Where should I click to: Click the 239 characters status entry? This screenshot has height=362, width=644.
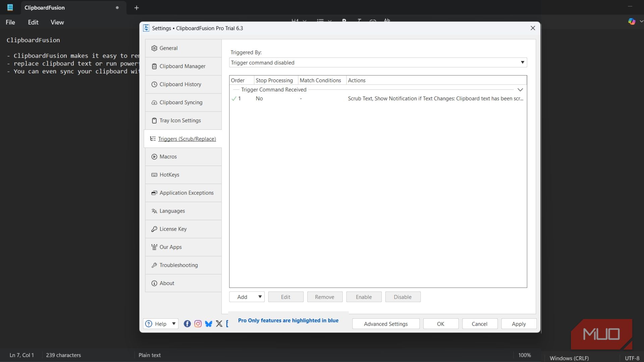tap(63, 355)
